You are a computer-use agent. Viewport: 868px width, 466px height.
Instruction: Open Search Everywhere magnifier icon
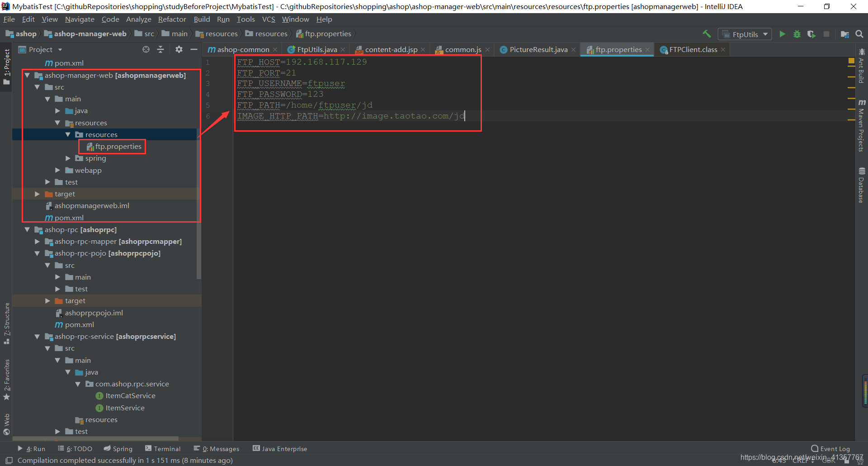click(859, 34)
